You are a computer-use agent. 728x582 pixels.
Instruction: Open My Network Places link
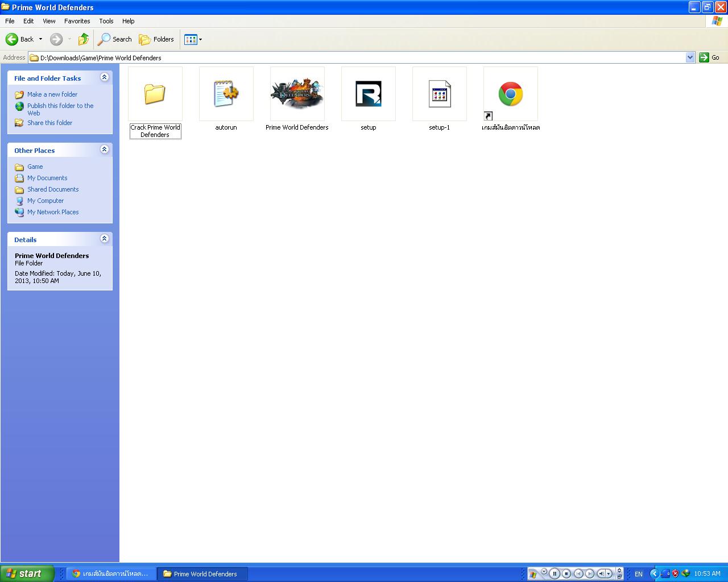pos(53,212)
